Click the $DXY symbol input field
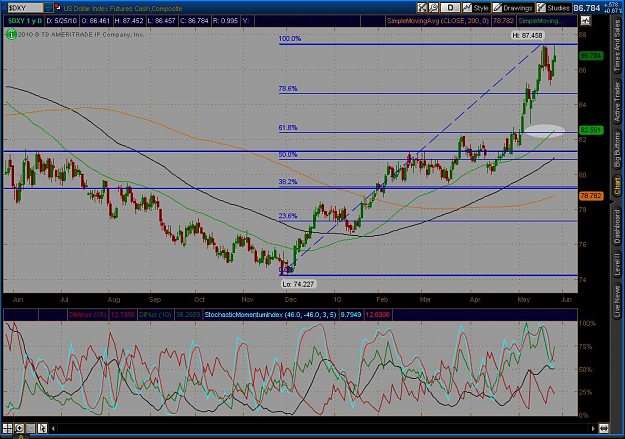Viewport: 625px width, 439px height. pyautogui.click(x=25, y=8)
